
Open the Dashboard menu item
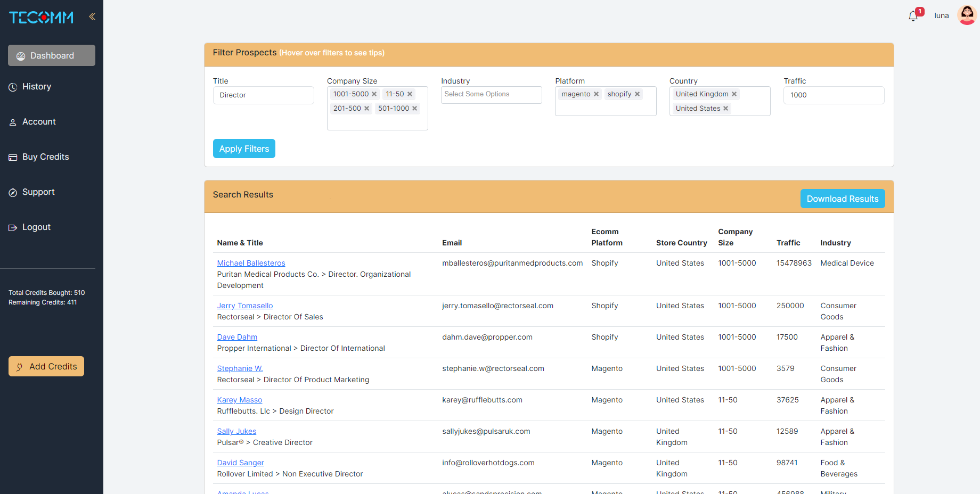click(52, 55)
